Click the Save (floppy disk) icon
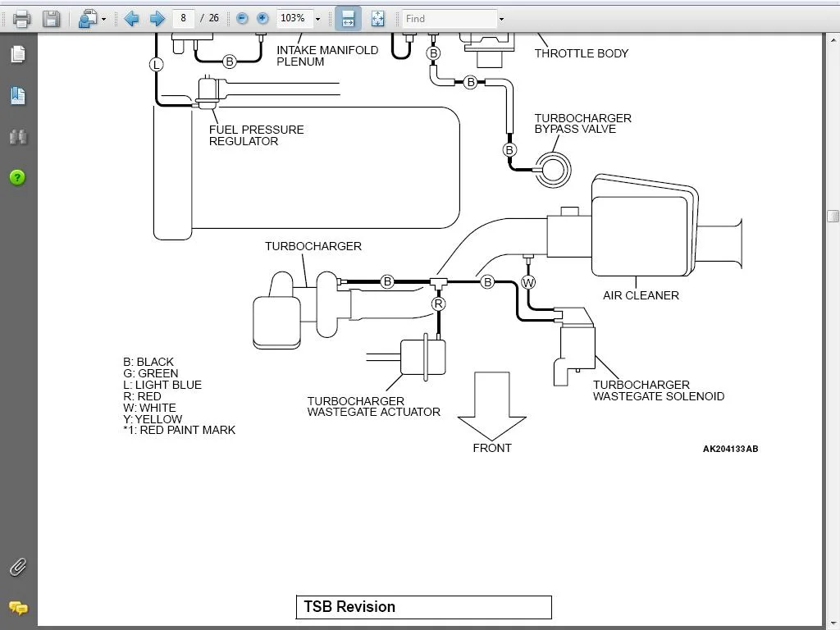Screen dimensions: 840x630 [51, 19]
